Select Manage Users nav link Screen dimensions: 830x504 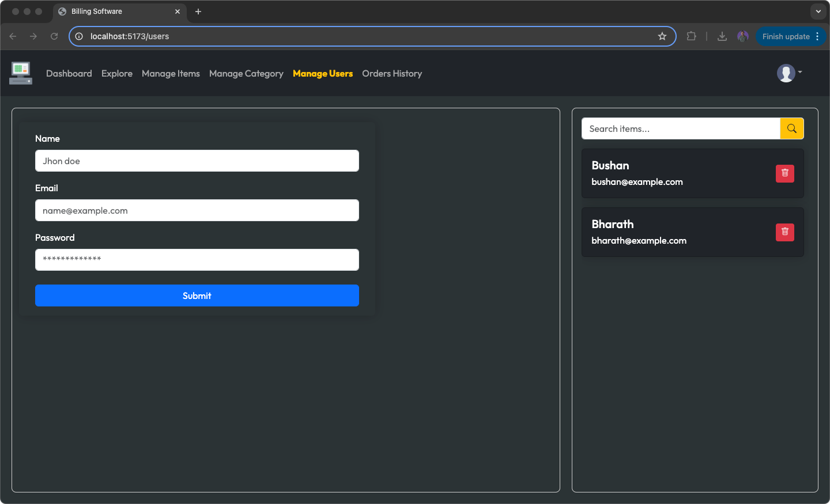pyautogui.click(x=323, y=74)
